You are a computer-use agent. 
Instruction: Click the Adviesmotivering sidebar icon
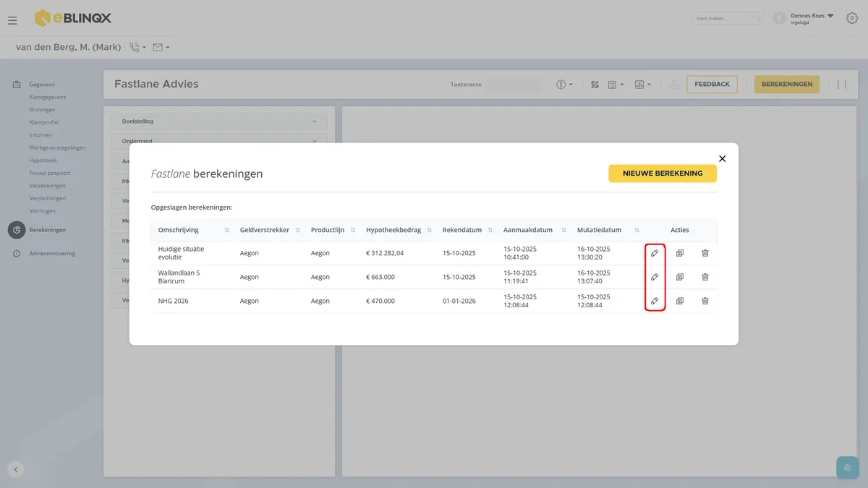point(17,254)
